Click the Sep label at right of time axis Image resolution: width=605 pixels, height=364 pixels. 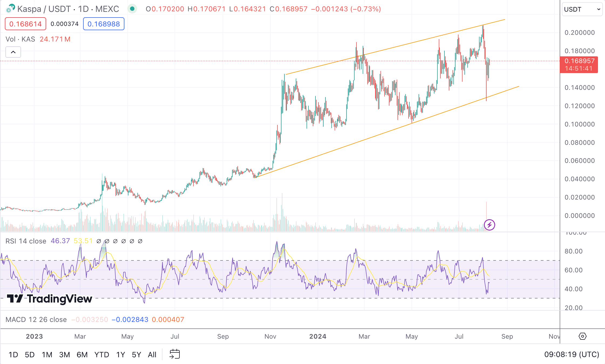(x=507, y=336)
